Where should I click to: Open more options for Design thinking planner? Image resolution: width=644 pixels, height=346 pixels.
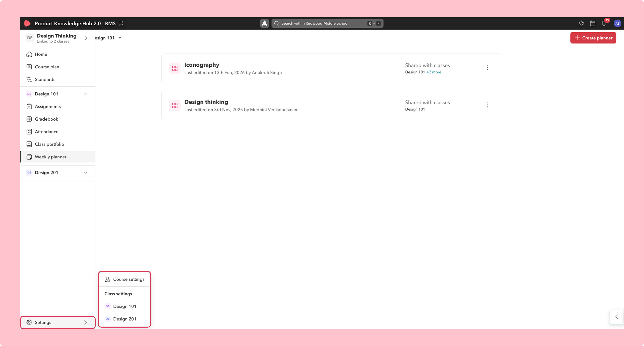point(488,105)
